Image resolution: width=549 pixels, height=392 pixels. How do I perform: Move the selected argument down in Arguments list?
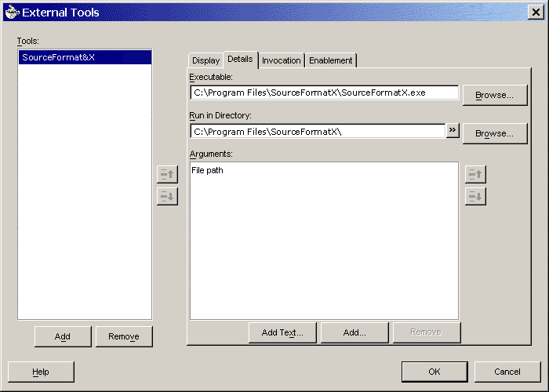point(475,196)
